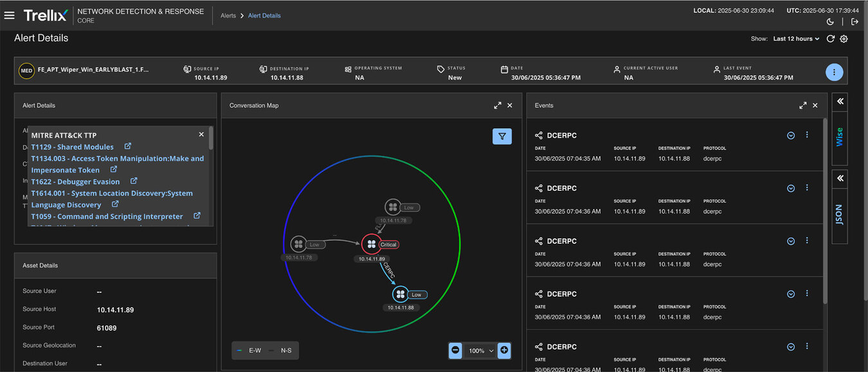Toggle N-S traffic legend

coord(280,351)
